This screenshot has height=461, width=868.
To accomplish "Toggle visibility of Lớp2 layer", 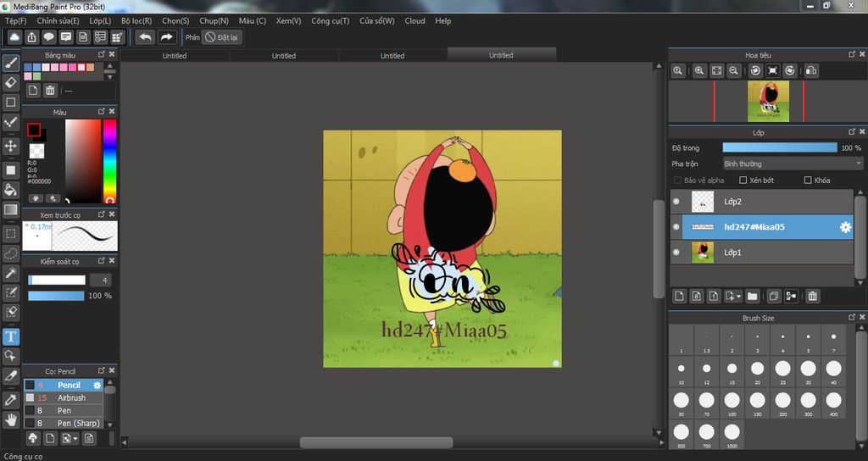I will coord(676,202).
